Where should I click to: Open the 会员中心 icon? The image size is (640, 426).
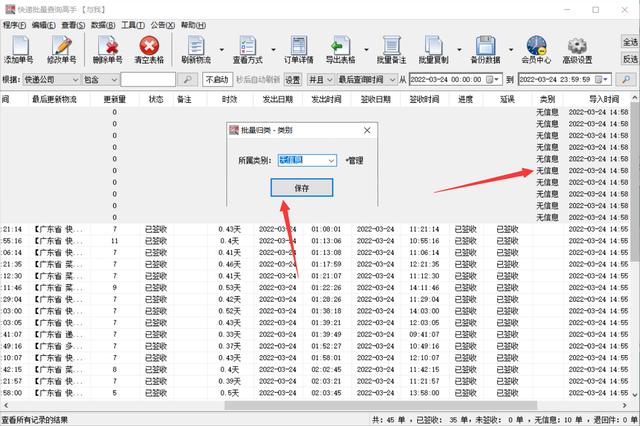[x=536, y=47]
